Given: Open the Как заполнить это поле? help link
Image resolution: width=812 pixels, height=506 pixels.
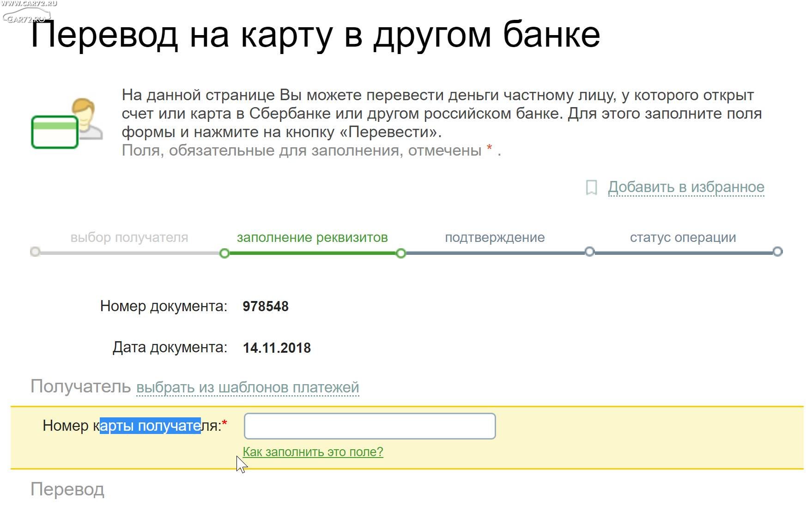Looking at the screenshot, I should click(313, 452).
